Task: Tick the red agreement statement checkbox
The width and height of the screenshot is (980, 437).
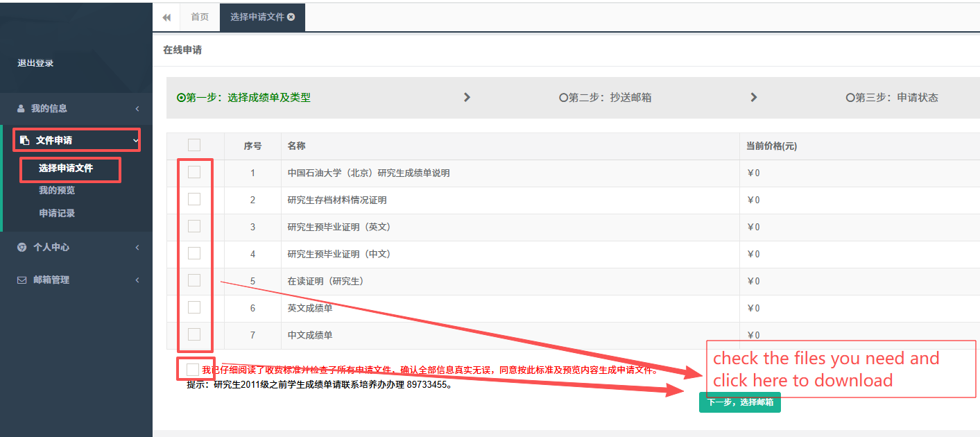Action: pos(193,370)
